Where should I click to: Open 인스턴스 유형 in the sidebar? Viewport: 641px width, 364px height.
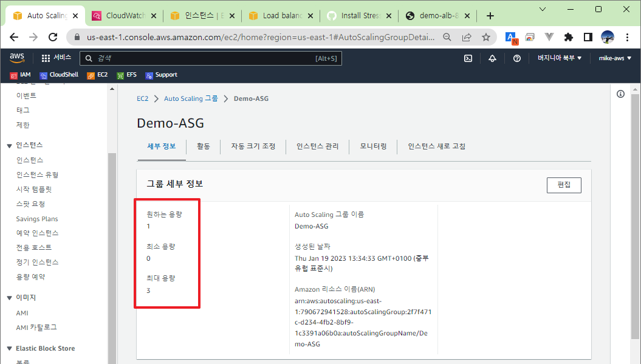click(x=37, y=174)
